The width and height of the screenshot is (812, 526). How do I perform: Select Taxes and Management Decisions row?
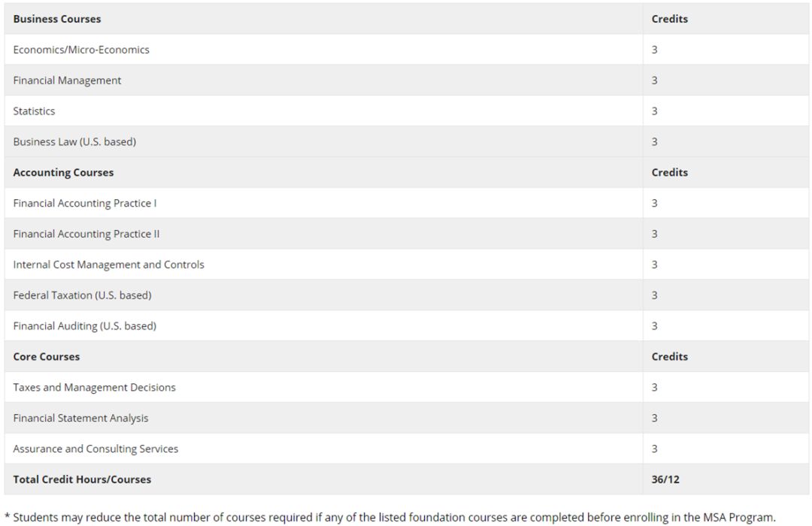(94, 388)
